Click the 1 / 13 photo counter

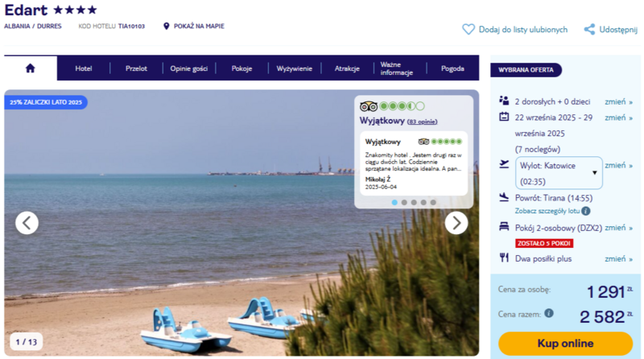[27, 342]
